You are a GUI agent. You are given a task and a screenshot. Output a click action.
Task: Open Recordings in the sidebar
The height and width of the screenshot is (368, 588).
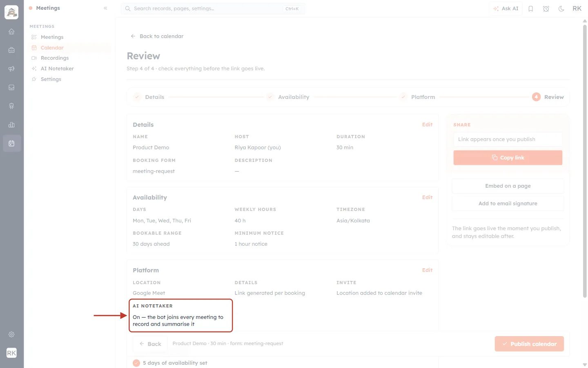tap(55, 58)
